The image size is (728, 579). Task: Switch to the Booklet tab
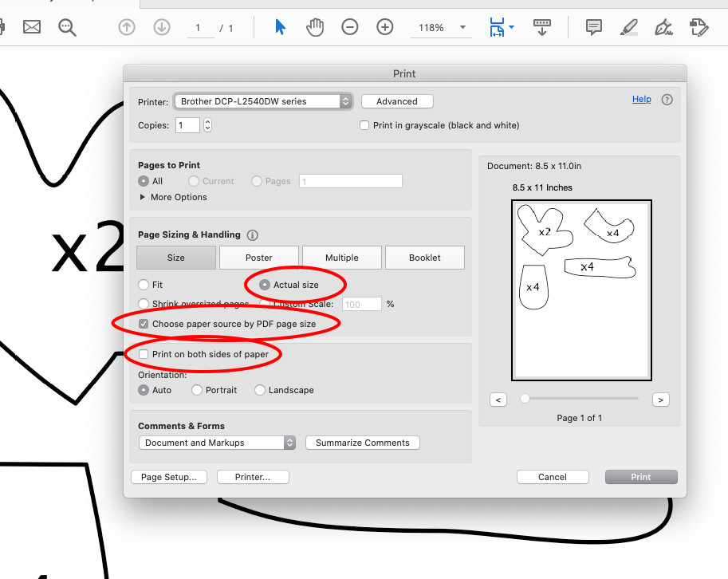pos(424,257)
